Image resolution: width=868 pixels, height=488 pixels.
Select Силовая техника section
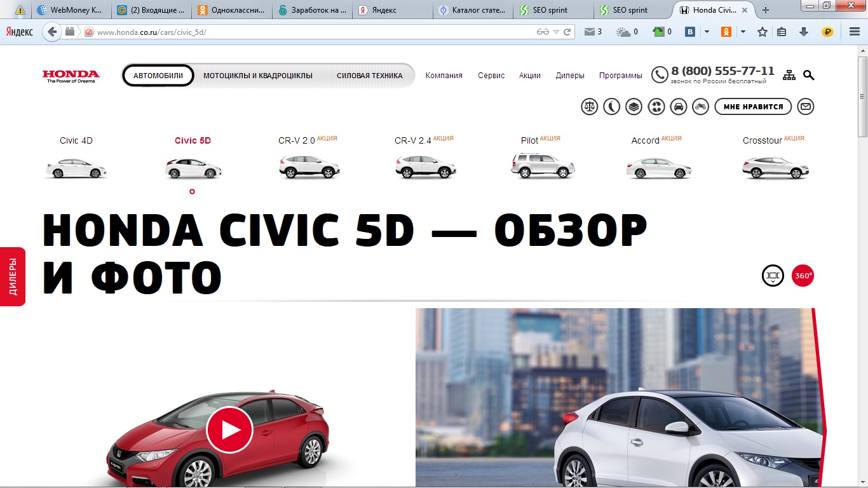370,76
